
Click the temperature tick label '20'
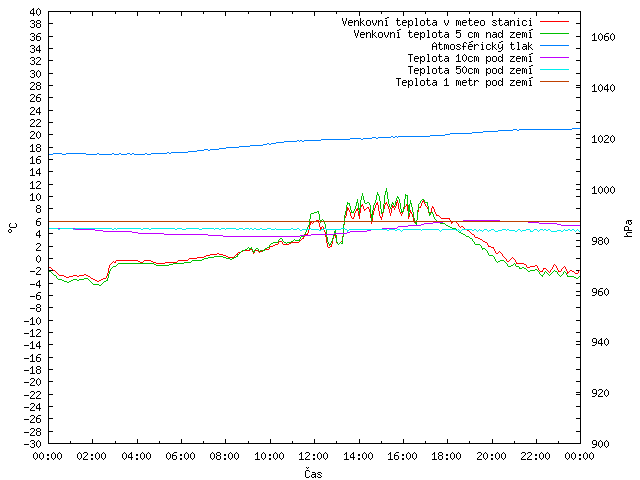[36, 135]
